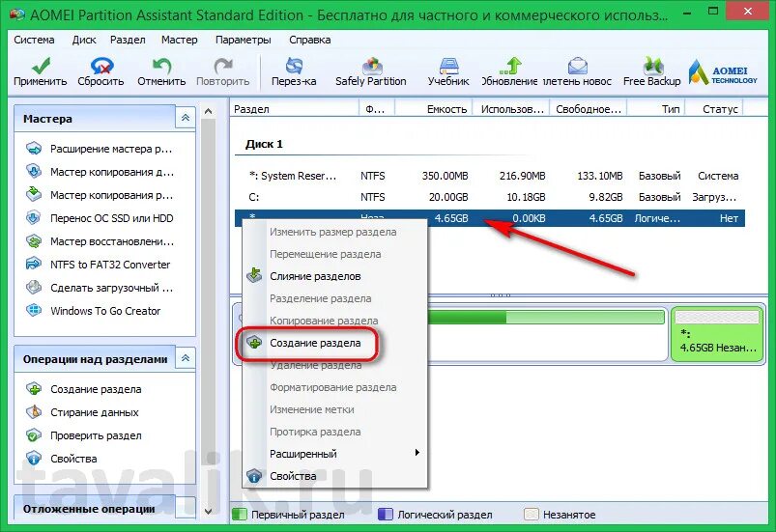
Task: Open the Параметры menu
Action: click(243, 40)
